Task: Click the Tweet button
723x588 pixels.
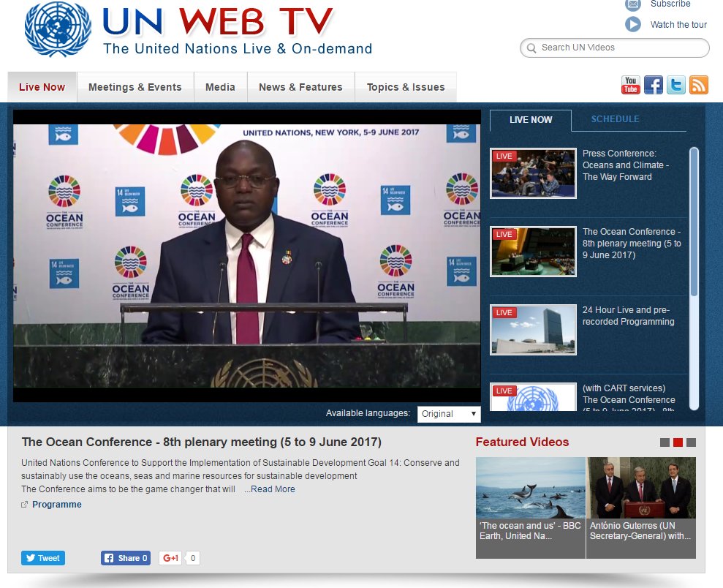Action: 43,558
